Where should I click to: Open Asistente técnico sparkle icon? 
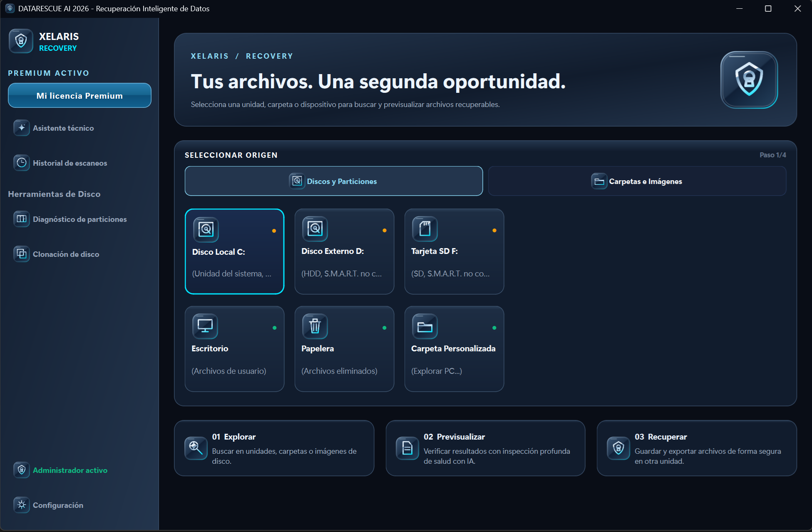[22, 128]
